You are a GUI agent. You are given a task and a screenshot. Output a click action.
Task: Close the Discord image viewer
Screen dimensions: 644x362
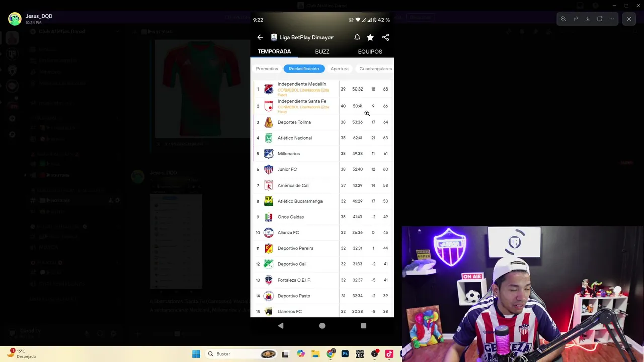pos(629,19)
